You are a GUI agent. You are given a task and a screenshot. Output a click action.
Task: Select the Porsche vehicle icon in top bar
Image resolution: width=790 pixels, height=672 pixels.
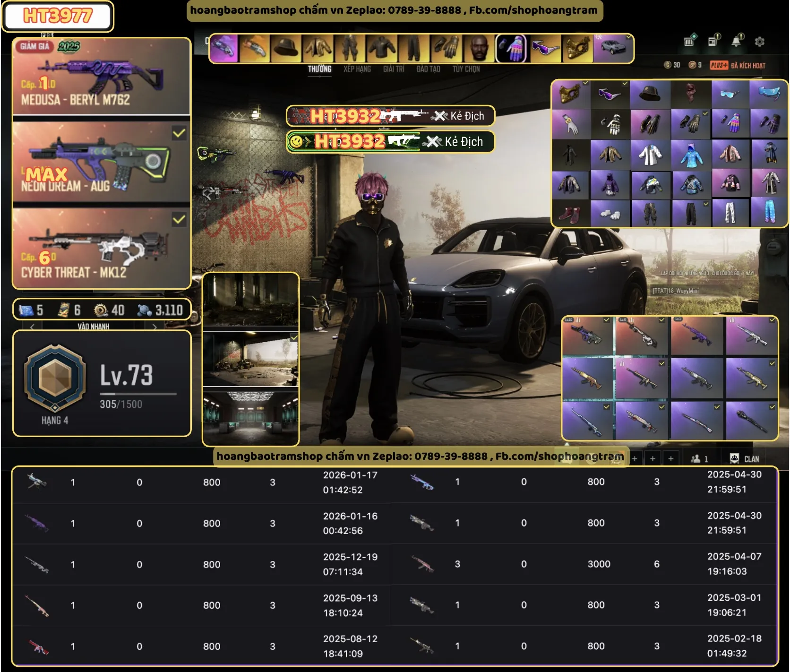tap(613, 48)
